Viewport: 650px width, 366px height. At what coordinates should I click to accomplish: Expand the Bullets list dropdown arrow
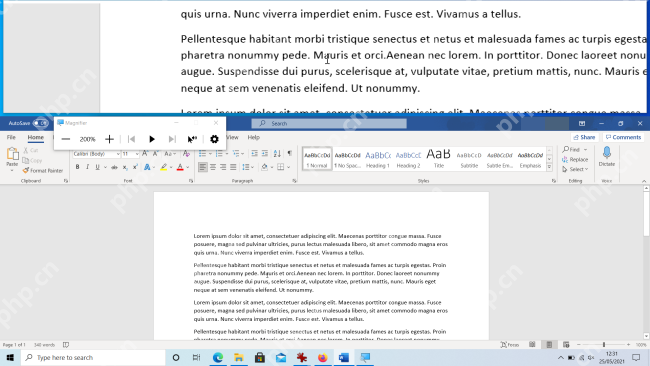[x=210, y=154]
